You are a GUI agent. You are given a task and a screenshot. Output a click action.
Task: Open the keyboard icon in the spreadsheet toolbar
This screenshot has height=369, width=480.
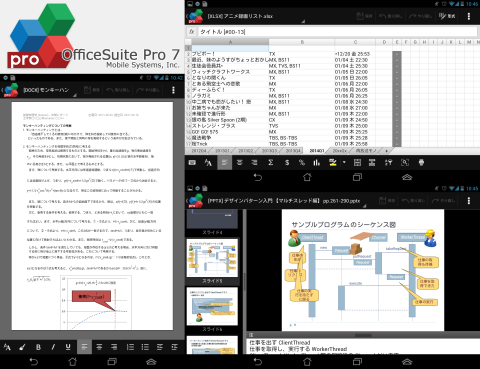(x=192, y=163)
